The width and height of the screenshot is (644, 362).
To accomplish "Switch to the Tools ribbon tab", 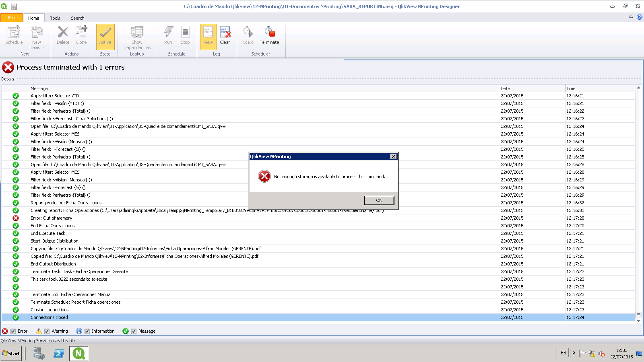I will click(55, 18).
